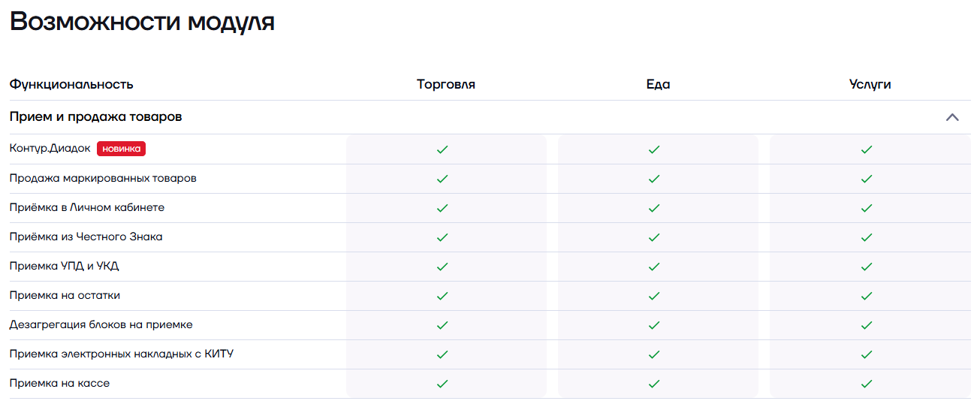This screenshot has height=407, width=980.
Task: Click the Торговля checkmark for Контур.Диадок
Action: tap(442, 149)
